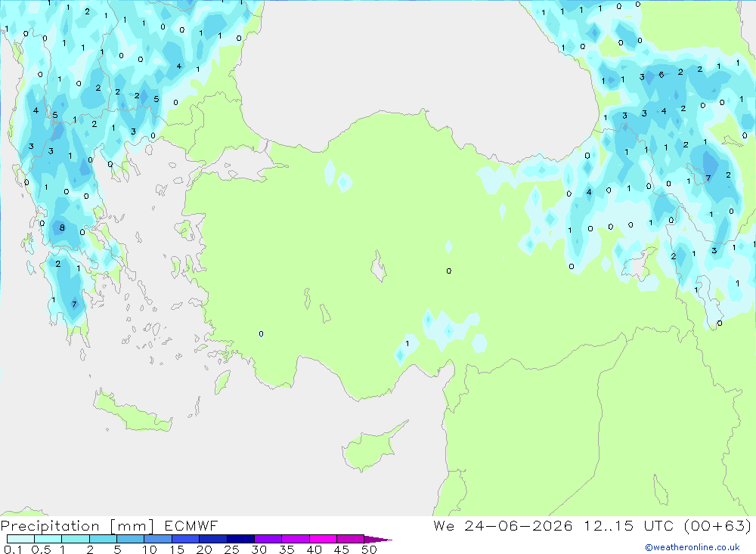Click the 20–25 mm legend color swatch
Image resolution: width=756 pixels, height=554 pixels.
pos(212,539)
